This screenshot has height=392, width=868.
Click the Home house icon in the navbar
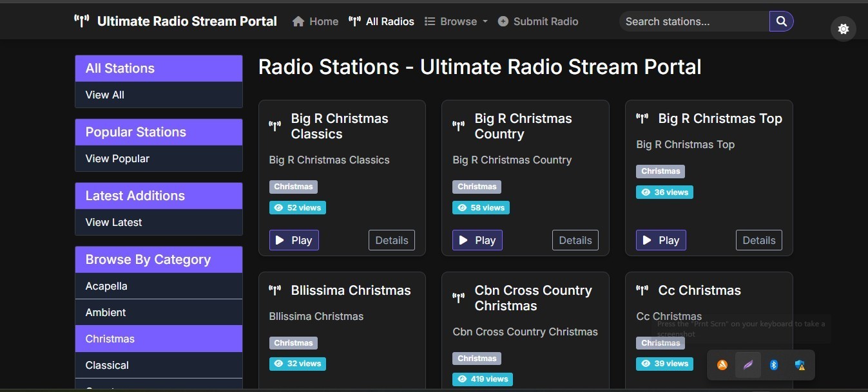coord(298,21)
